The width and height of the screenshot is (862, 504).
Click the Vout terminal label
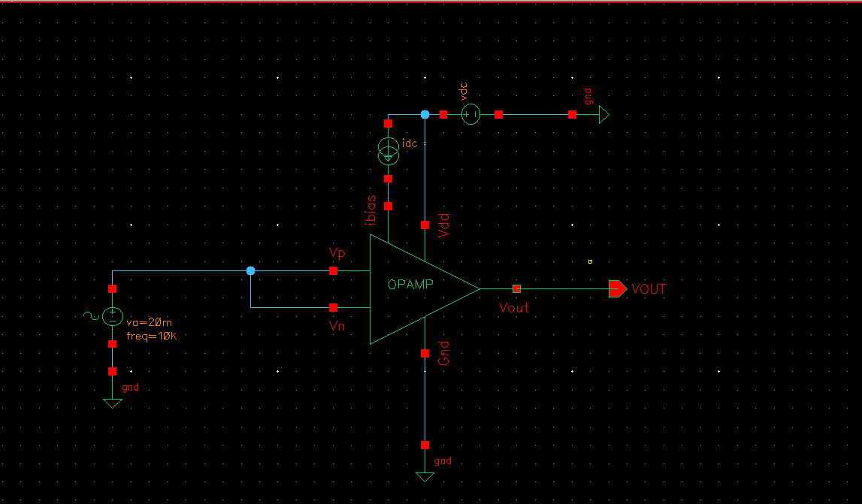tap(514, 308)
